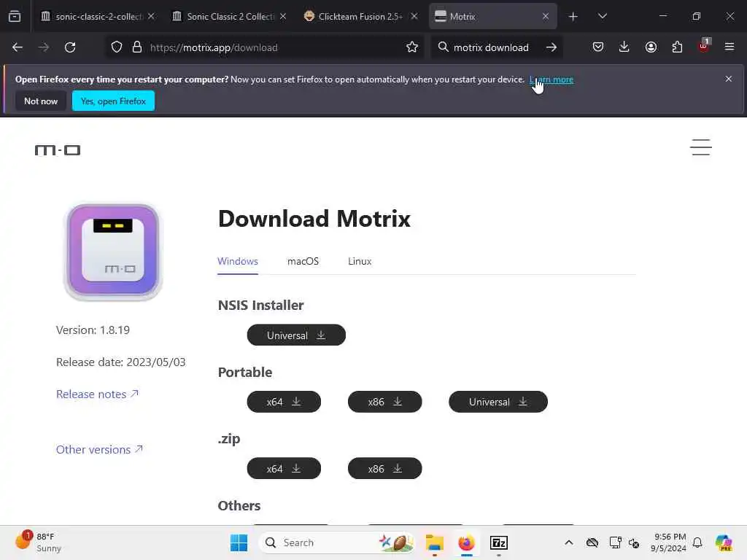Click the Motrix m-o logo in the header
Viewport: 747px width, 560px height.
pyautogui.click(x=58, y=150)
